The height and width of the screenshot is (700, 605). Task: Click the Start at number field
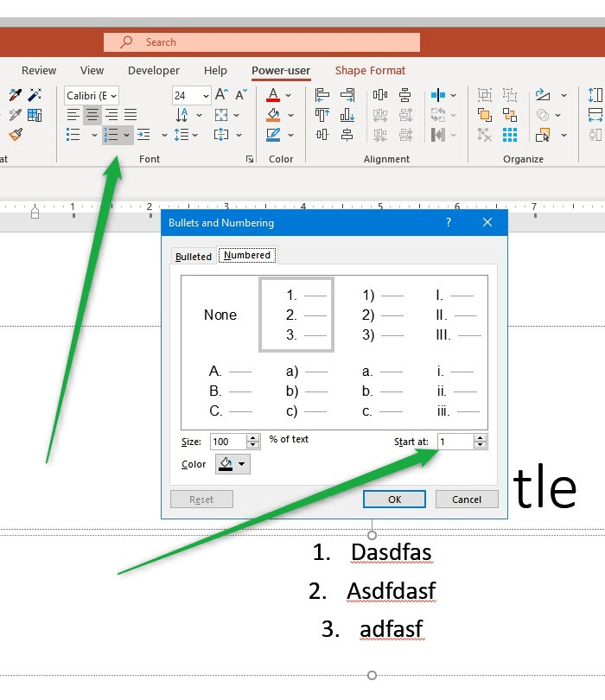coord(455,442)
